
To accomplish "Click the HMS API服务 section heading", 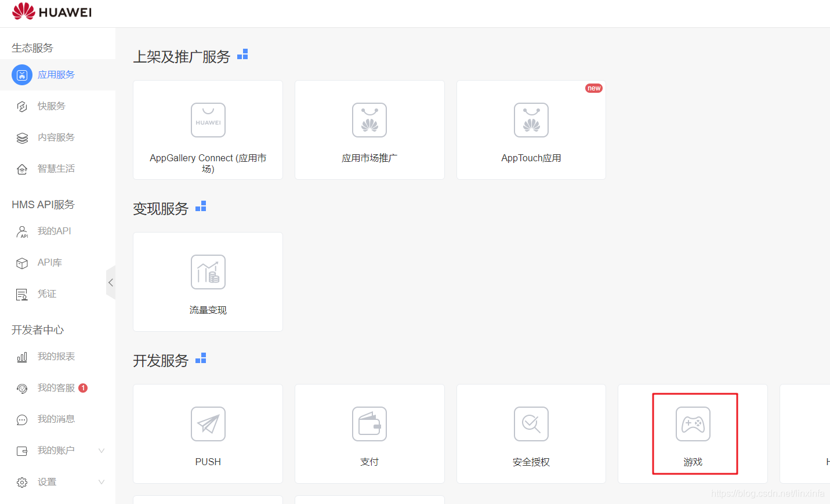I will [x=44, y=205].
